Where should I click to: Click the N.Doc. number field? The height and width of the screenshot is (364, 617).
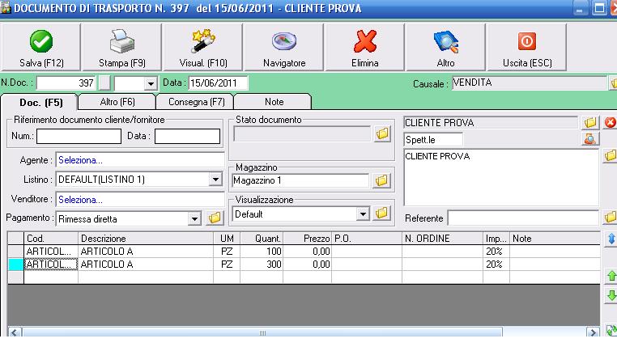pyautogui.click(x=66, y=83)
